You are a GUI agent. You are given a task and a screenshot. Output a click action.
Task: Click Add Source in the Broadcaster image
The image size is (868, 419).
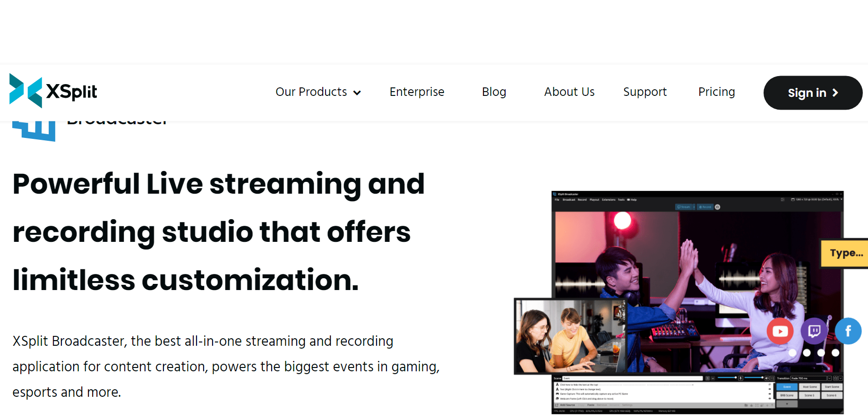point(565,405)
